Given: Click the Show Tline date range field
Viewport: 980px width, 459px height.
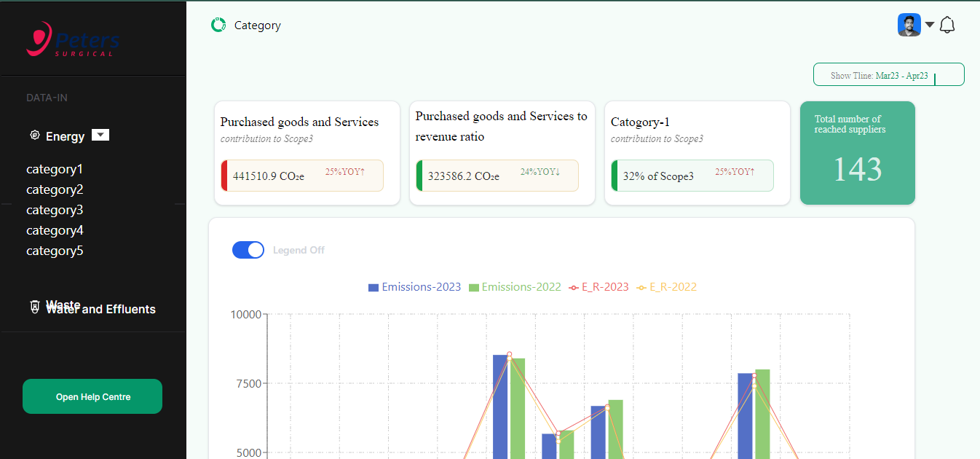Looking at the screenshot, I should click(x=888, y=74).
